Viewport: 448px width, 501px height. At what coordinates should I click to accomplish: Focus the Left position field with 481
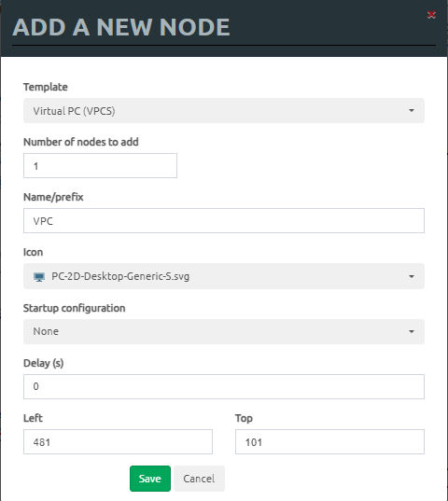(118, 442)
